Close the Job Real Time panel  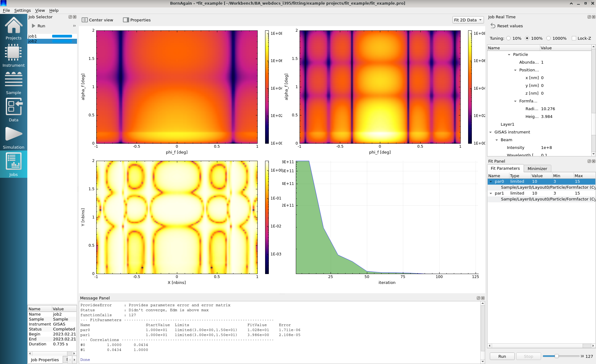click(594, 17)
